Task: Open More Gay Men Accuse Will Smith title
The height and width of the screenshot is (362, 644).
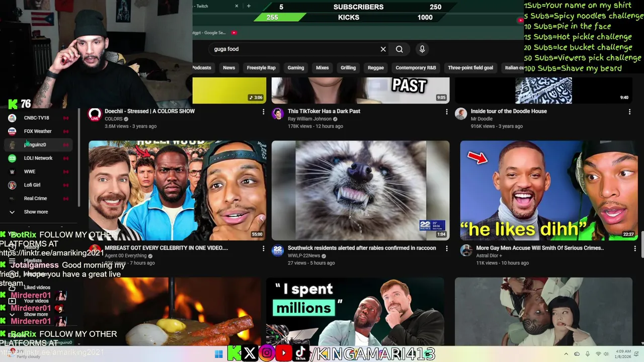Action: [x=540, y=248]
